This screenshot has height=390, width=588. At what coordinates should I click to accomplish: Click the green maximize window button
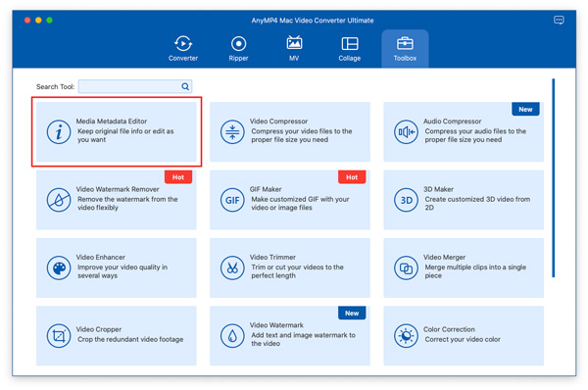click(x=49, y=20)
